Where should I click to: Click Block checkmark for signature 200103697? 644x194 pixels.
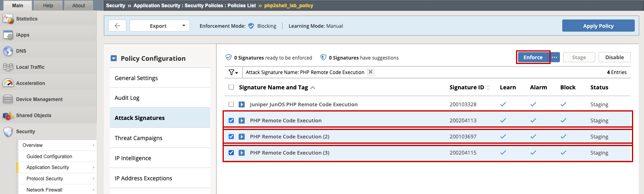563,136
